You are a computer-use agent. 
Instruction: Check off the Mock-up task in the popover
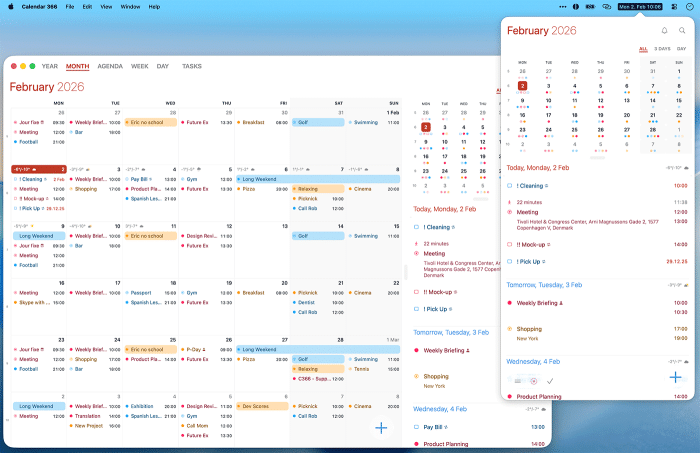(x=509, y=245)
